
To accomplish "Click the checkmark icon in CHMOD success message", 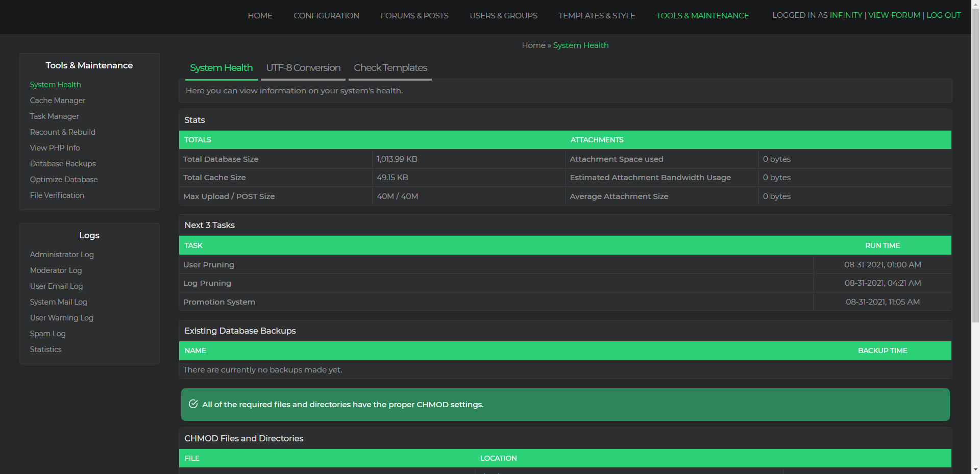I will 193,404.
